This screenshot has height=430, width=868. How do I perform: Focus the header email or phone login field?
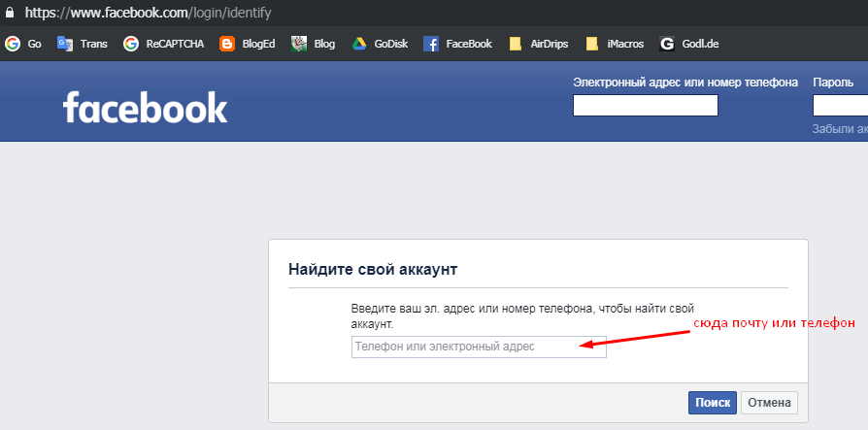coord(646,105)
